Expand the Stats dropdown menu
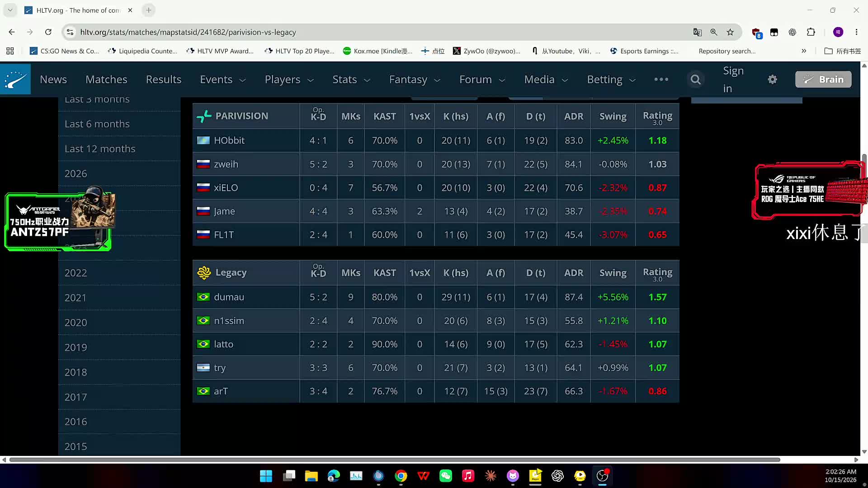868x488 pixels. click(351, 80)
